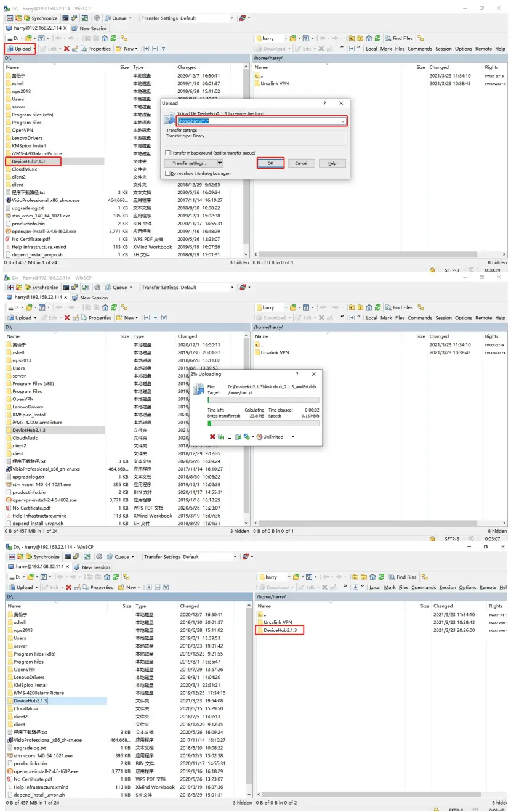
Task: Click the Synchronize toolbar icon
Action: 26,18
